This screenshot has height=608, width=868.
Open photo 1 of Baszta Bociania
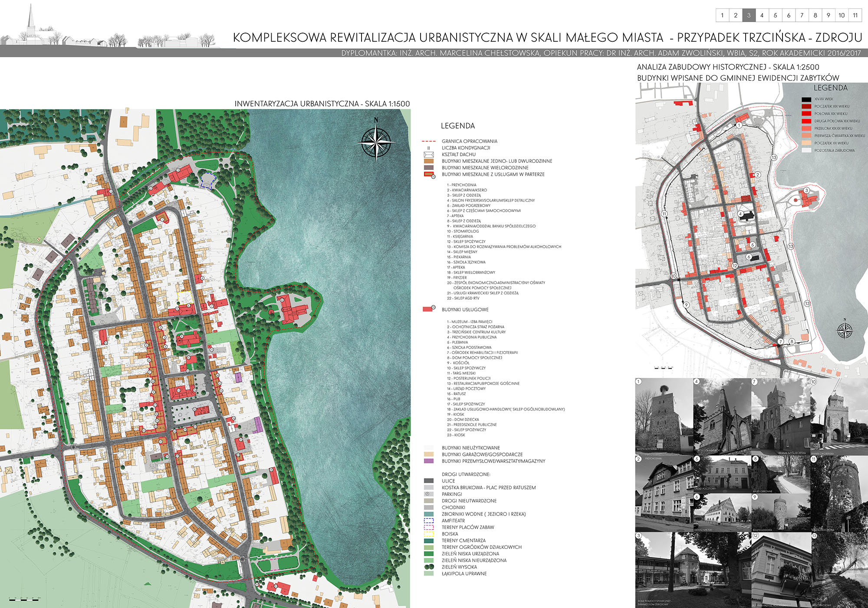[664, 416]
